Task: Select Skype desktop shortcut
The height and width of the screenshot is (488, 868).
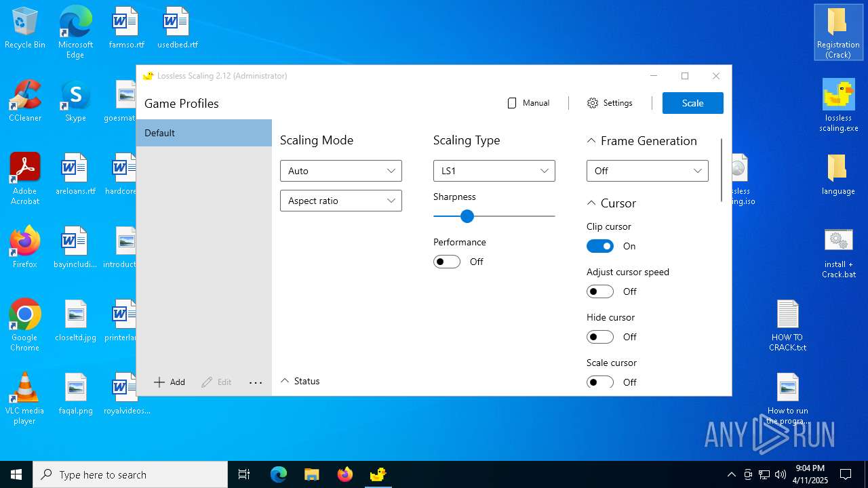Action: (x=75, y=102)
